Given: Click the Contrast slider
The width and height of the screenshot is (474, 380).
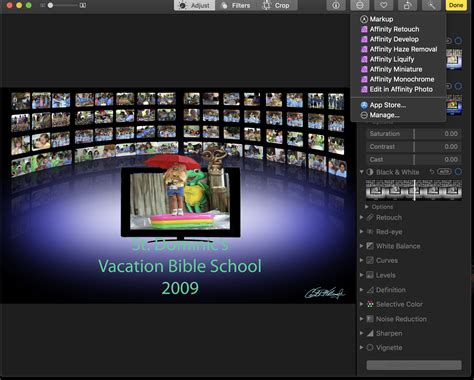Looking at the screenshot, I should (414, 147).
